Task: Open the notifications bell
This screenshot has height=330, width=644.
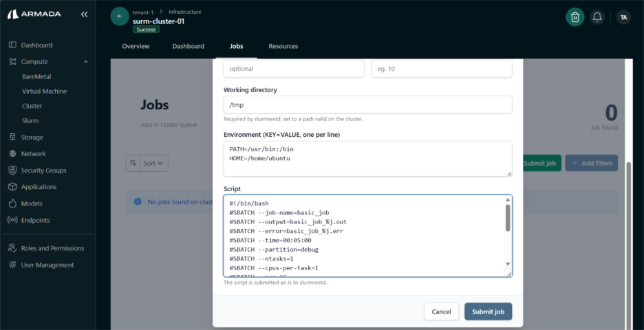Action: coord(597,17)
